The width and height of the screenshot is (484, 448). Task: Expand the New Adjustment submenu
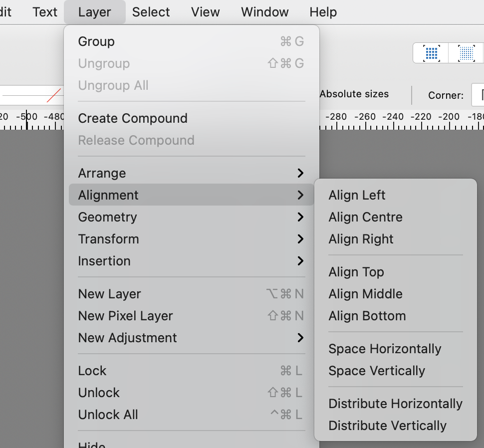(127, 338)
